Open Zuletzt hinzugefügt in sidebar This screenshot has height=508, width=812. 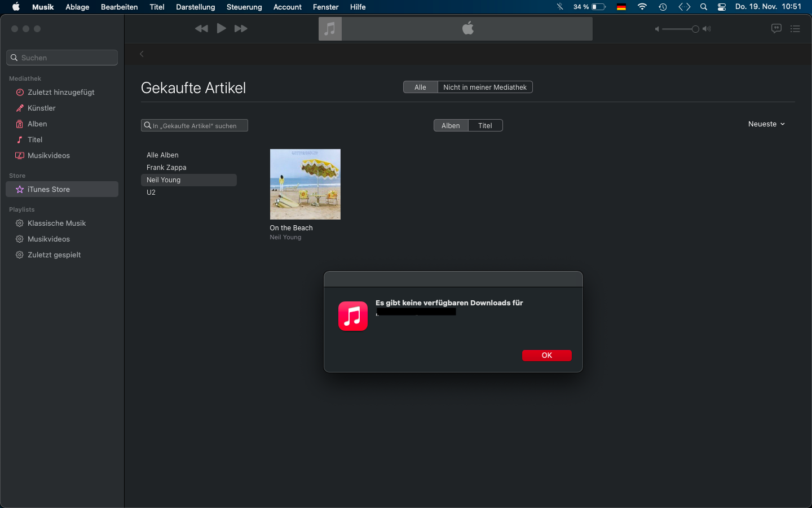click(x=61, y=92)
